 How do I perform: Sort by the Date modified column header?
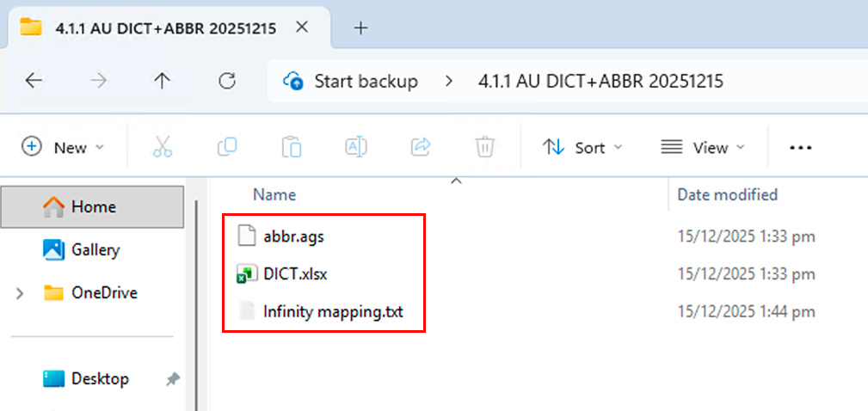point(728,194)
